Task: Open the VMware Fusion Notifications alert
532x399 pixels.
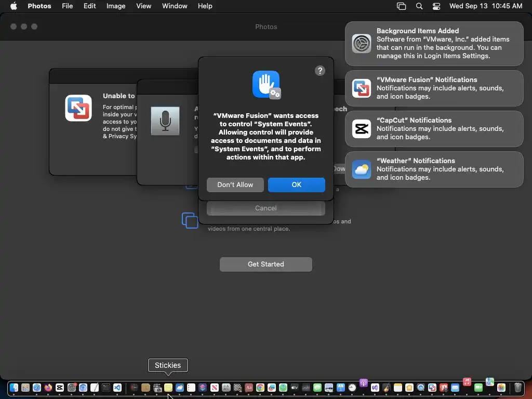Action: tap(434, 88)
